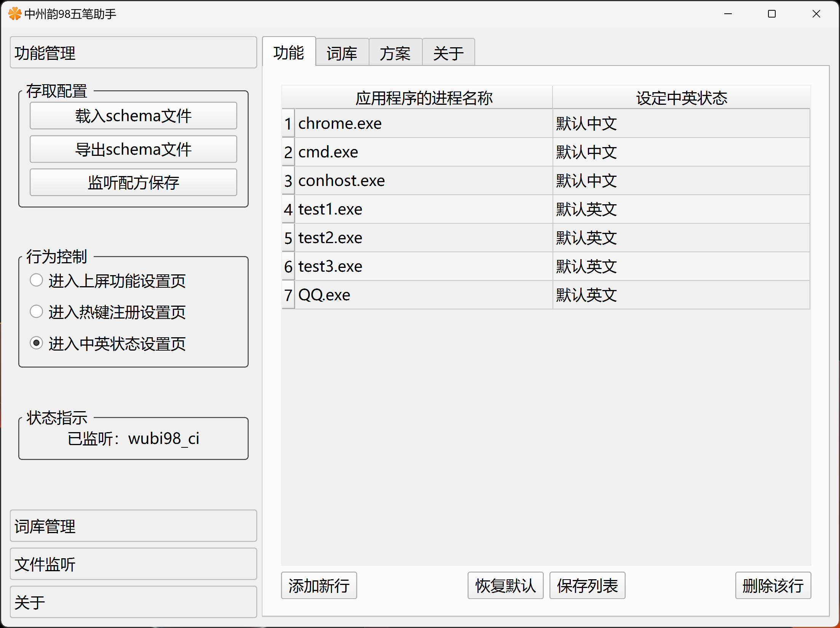Open the 关于 tab at top
The height and width of the screenshot is (628, 840).
click(448, 53)
